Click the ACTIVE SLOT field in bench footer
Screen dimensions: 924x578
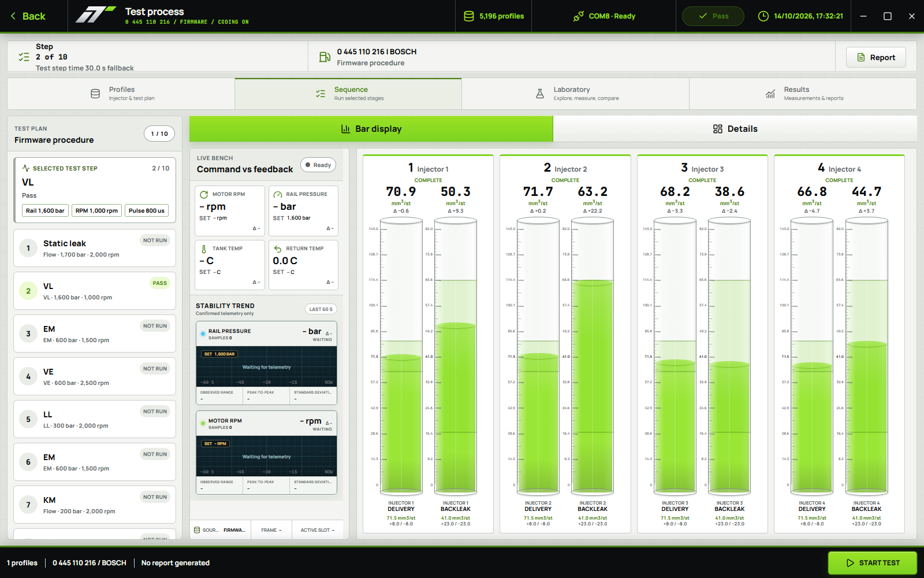pos(318,530)
